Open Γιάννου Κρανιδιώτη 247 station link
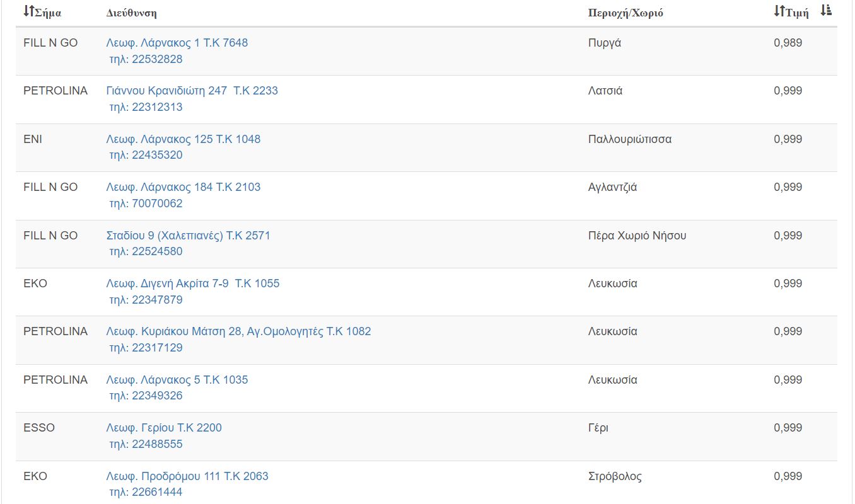The image size is (855, 504). [x=192, y=91]
